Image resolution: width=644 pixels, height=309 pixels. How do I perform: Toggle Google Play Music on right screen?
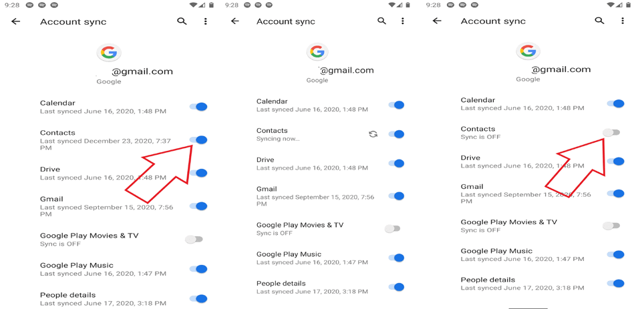point(616,254)
